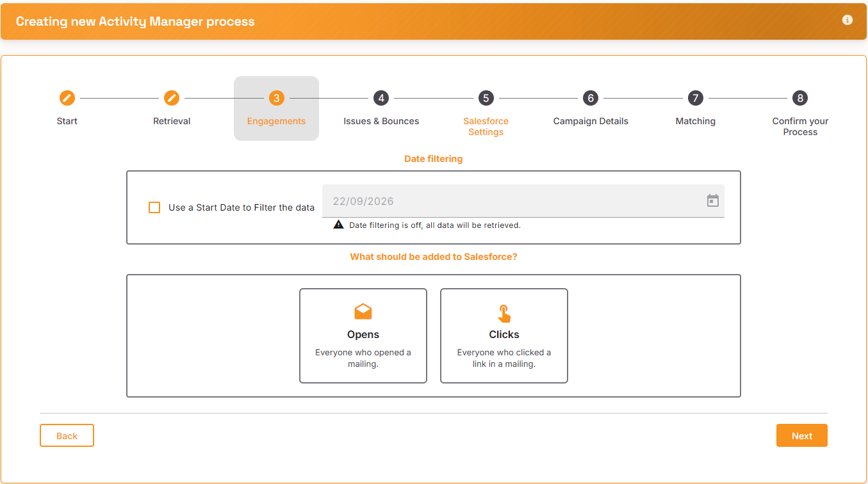
Task: Click step 8 circle icon
Action: click(800, 98)
